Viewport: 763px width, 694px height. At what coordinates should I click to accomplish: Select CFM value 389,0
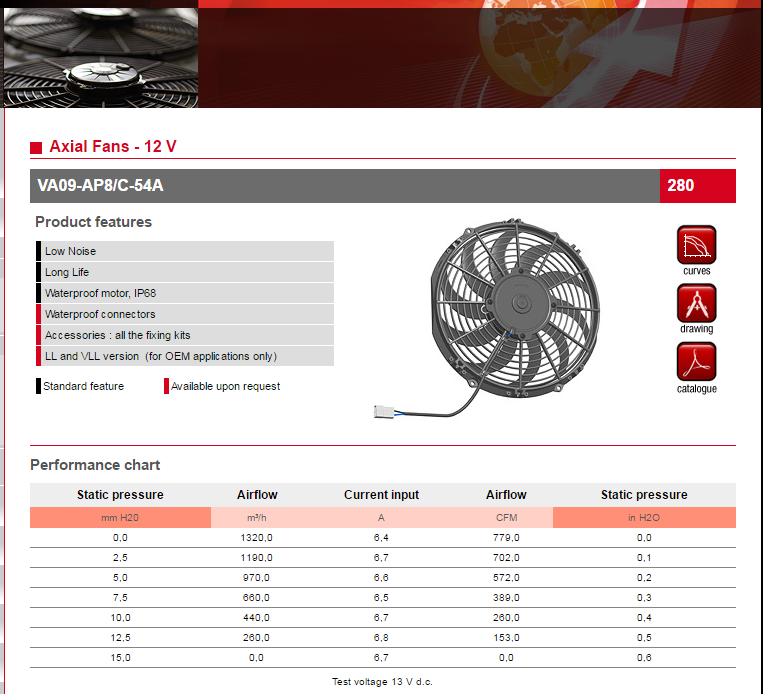coord(506,598)
